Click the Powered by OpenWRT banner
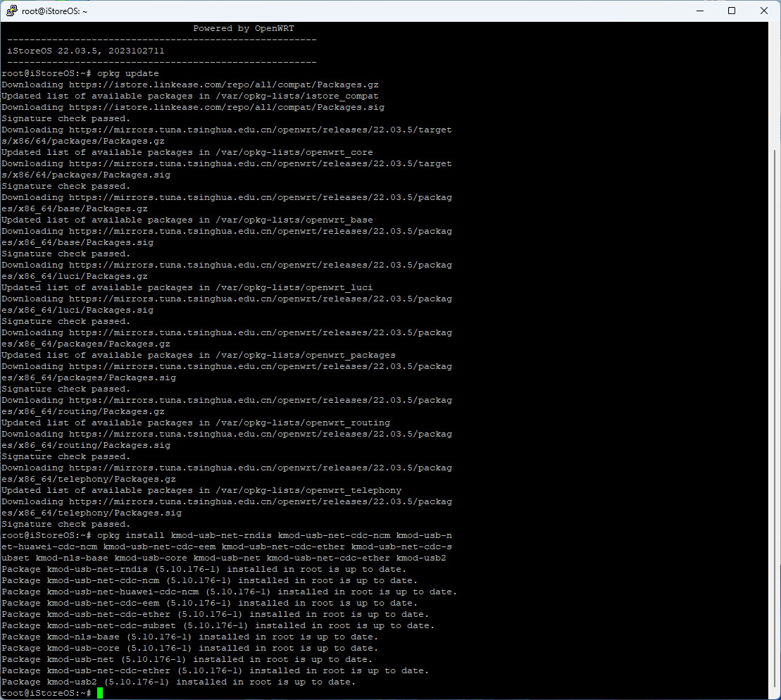Screen dimensions: 781x700 click(x=243, y=27)
